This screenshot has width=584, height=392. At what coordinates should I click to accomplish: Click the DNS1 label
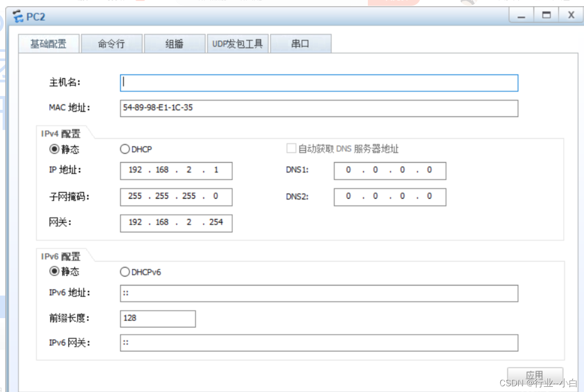pos(297,170)
